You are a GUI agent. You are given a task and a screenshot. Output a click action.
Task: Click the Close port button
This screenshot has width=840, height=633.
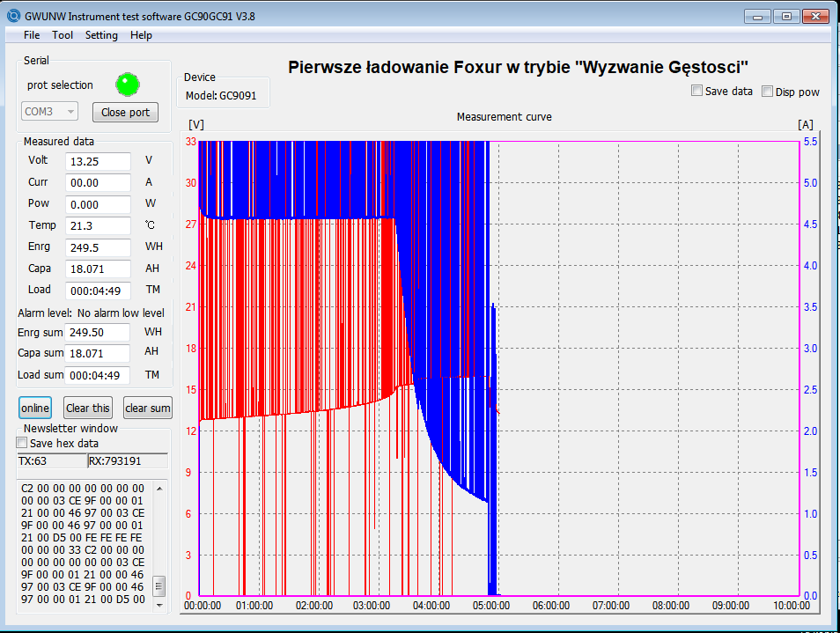pos(125,113)
